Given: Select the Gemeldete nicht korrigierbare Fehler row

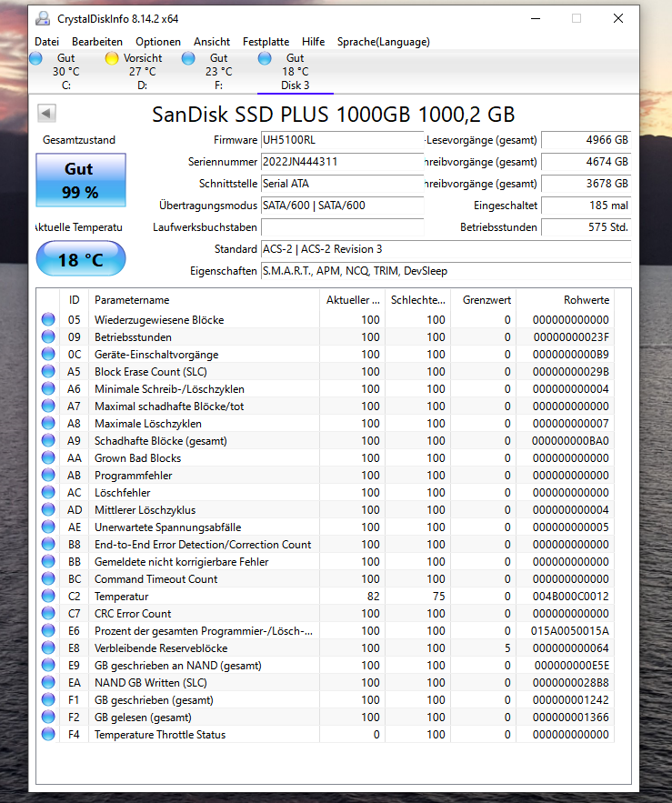Looking at the screenshot, I should pyautogui.click(x=326, y=562).
